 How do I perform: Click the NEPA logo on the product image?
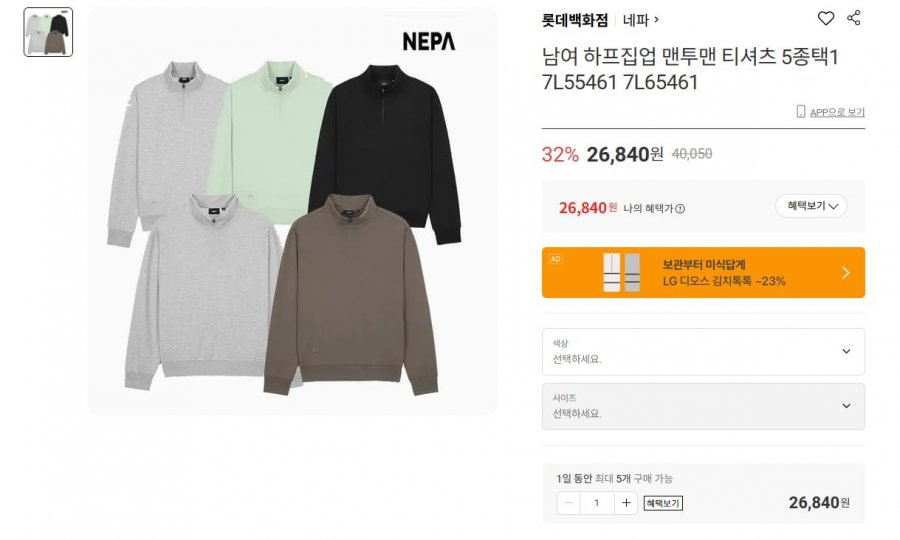pos(429,41)
